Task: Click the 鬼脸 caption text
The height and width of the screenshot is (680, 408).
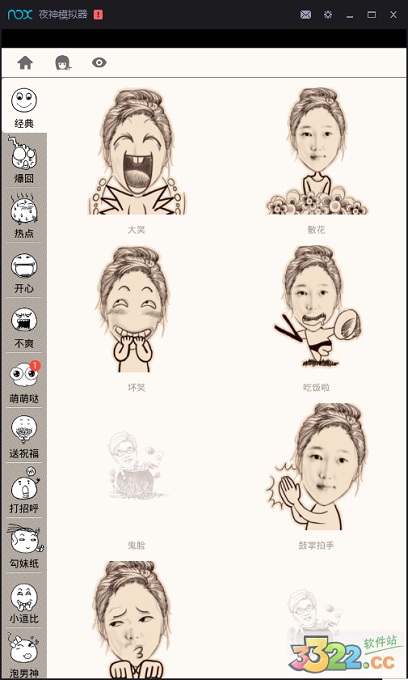Action: point(137,545)
